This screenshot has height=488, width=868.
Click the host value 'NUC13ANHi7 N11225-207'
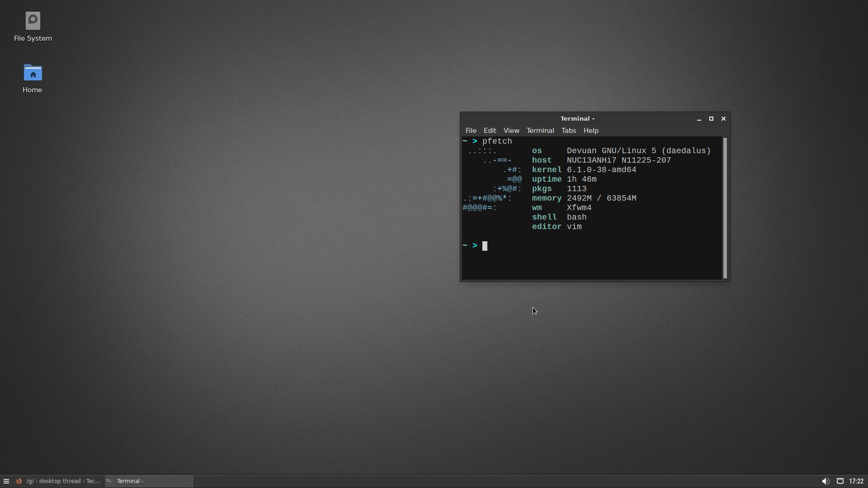coord(619,160)
